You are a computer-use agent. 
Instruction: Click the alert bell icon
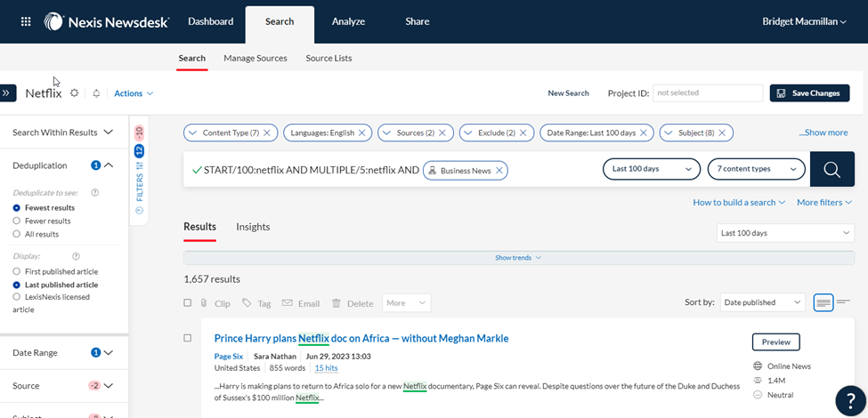[x=96, y=93]
